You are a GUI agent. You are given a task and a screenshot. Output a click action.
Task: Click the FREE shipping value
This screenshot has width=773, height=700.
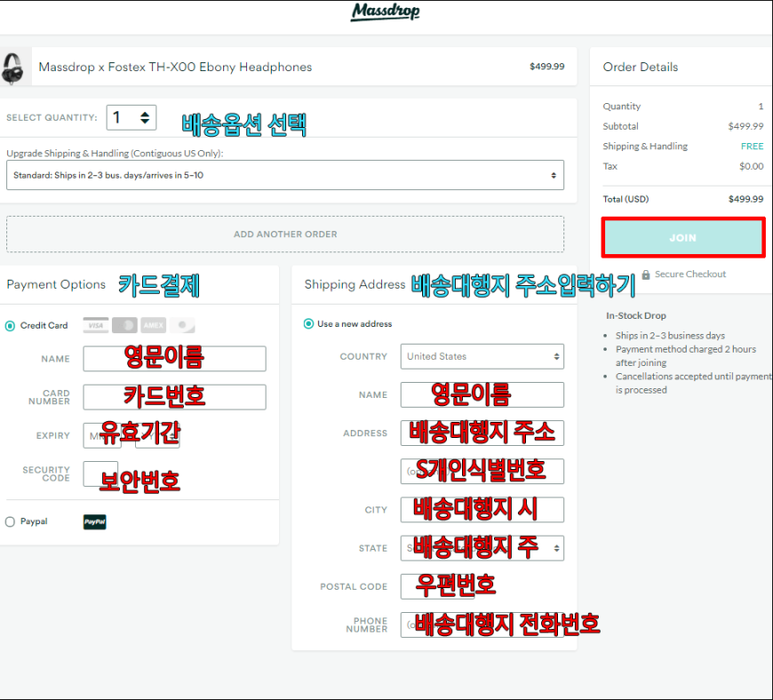(x=753, y=147)
